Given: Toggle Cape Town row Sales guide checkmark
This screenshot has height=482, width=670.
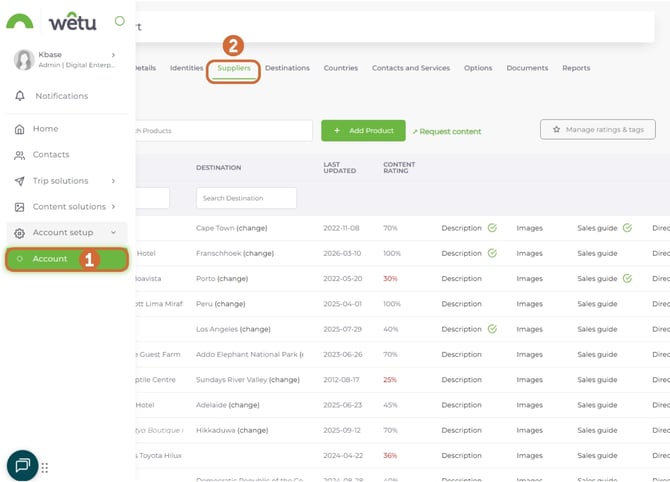Looking at the screenshot, I should 627,228.
